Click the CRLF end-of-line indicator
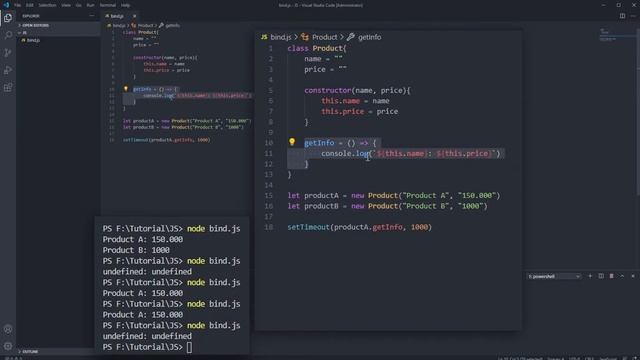The image size is (640, 360). pos(589,358)
